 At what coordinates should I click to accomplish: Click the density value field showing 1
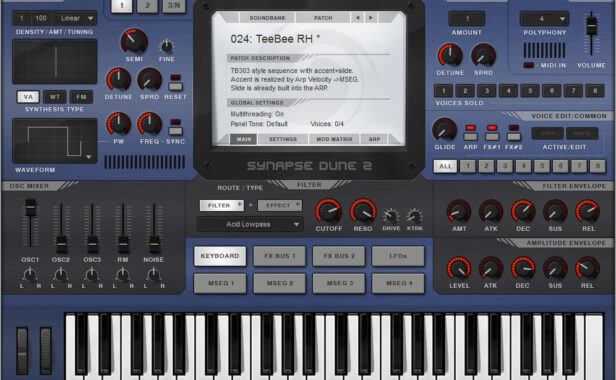click(22, 18)
